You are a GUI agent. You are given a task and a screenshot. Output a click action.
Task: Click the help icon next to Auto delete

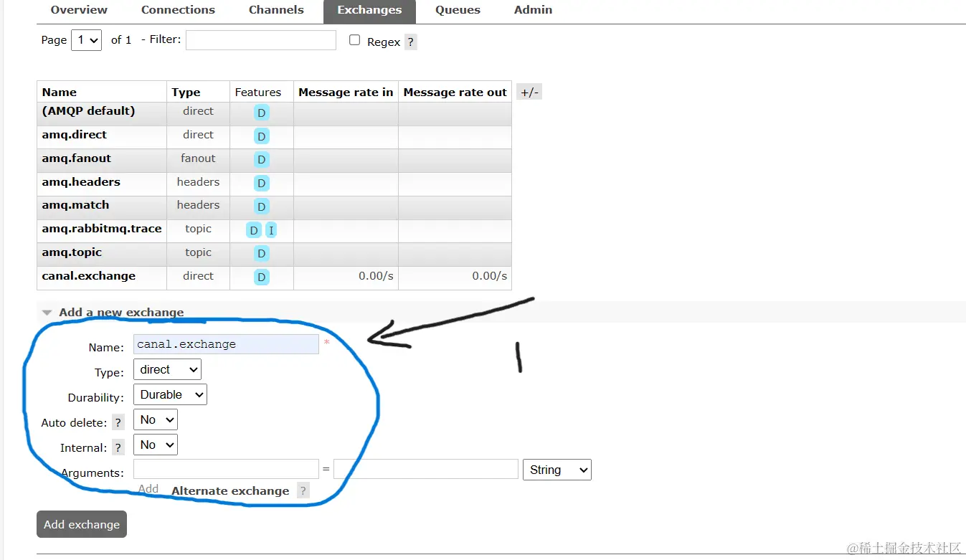(x=118, y=422)
